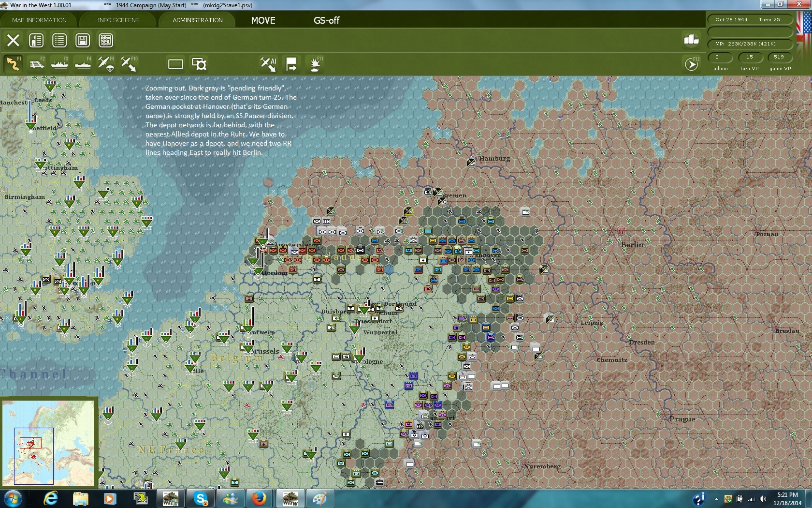The image size is (812, 508).
Task: Click the game VP value 519
Action: pos(779,57)
